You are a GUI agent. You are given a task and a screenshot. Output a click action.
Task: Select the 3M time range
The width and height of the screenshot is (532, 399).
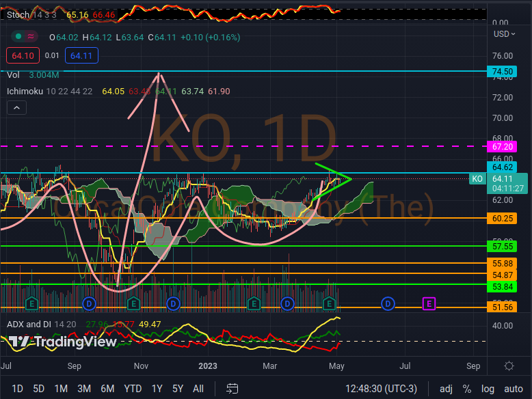(84, 389)
